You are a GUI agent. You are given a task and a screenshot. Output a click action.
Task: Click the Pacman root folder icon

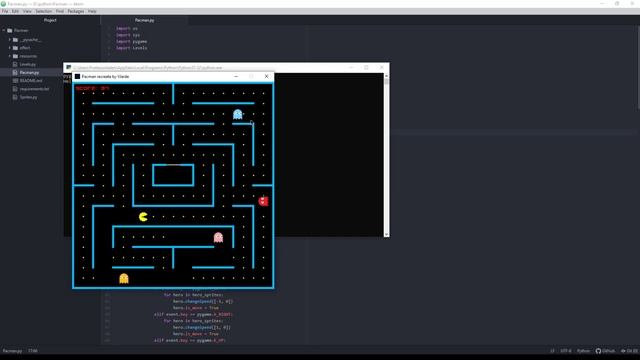point(9,31)
